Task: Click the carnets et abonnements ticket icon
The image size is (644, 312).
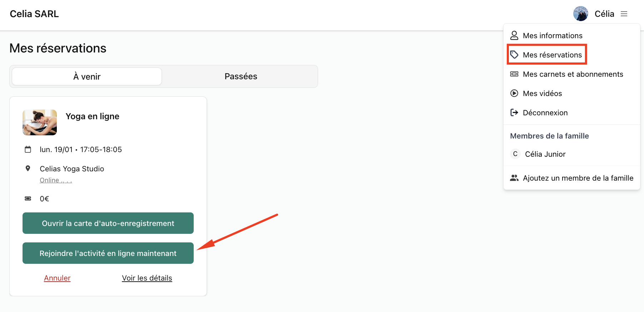Action: [x=514, y=74]
